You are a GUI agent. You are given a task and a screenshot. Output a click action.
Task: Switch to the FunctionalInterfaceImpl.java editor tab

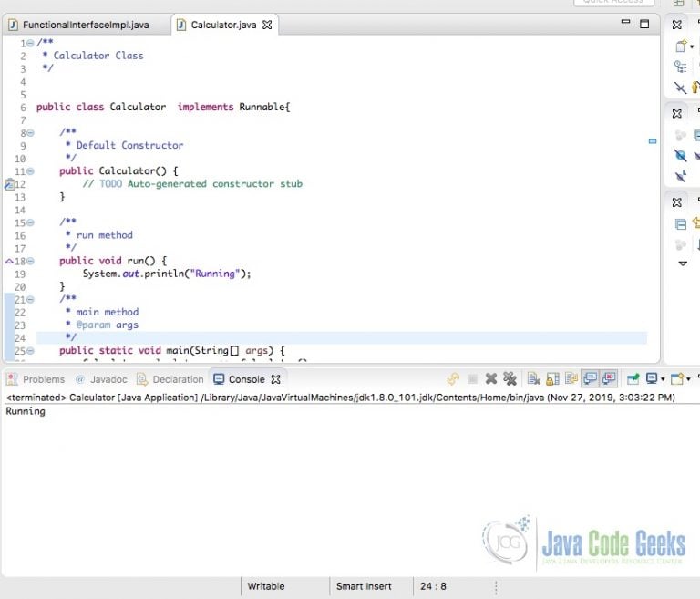(x=86, y=25)
